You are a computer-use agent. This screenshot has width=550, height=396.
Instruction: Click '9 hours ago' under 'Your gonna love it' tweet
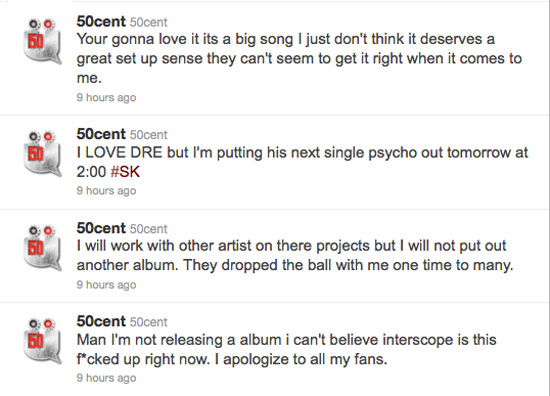106,97
